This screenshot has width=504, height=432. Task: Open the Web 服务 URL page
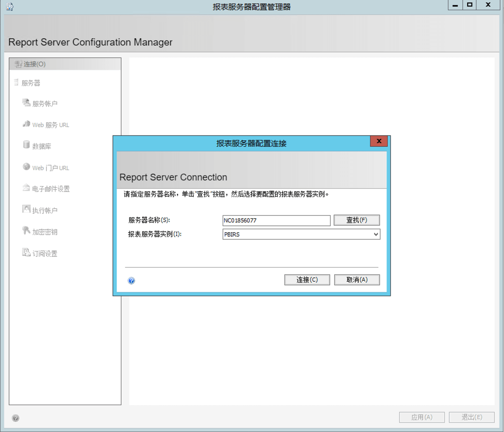coord(51,125)
